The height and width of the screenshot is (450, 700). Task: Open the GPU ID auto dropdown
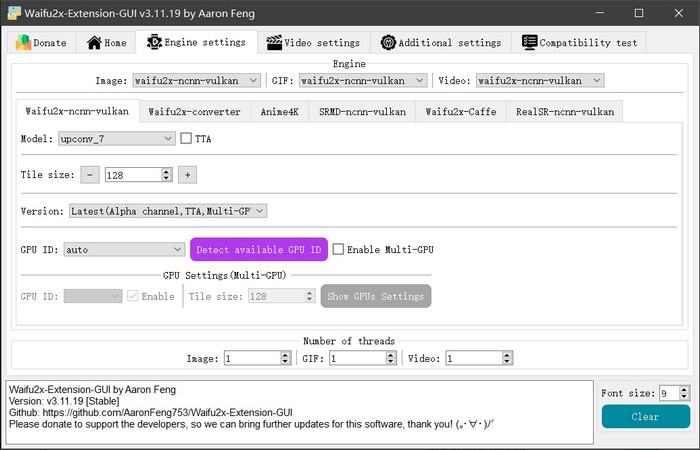[124, 250]
